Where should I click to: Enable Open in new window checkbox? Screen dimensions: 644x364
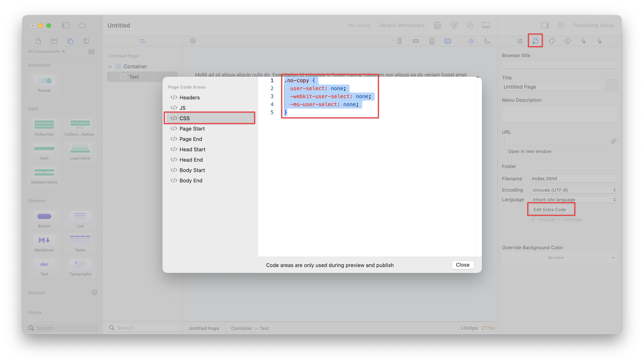[504, 151]
